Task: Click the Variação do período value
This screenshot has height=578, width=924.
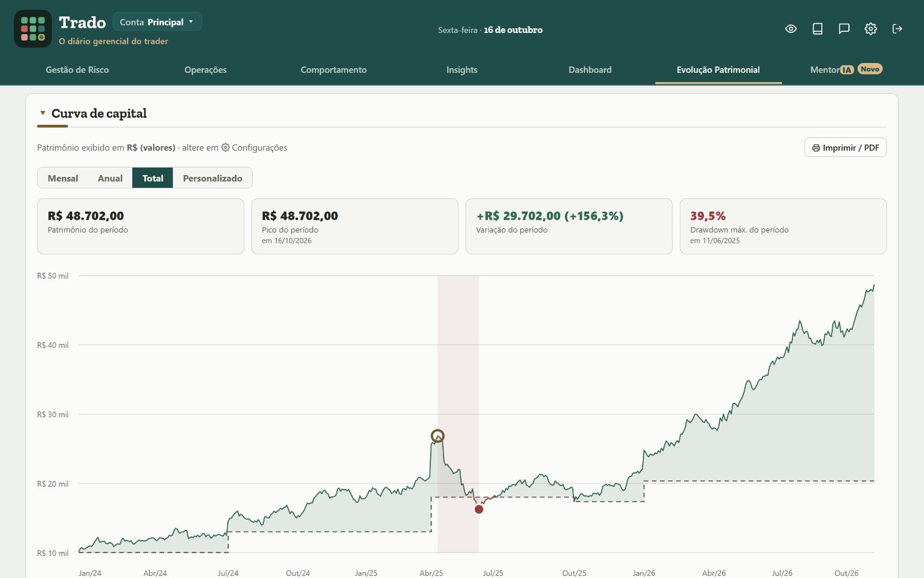Action: (550, 216)
